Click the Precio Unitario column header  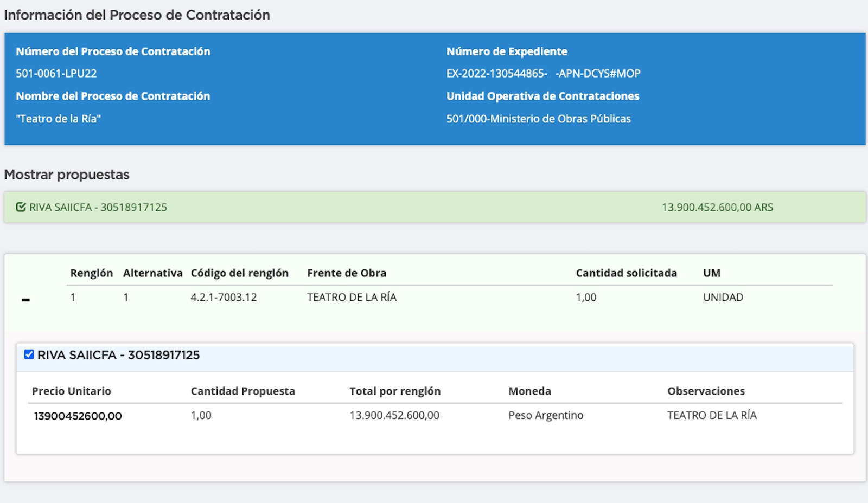pyautogui.click(x=71, y=391)
